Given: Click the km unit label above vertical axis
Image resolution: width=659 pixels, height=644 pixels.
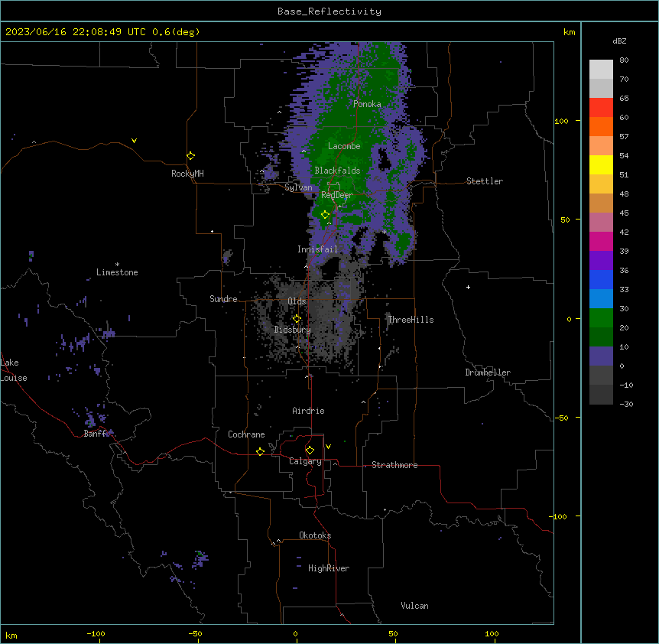Looking at the screenshot, I should pyautogui.click(x=570, y=32).
